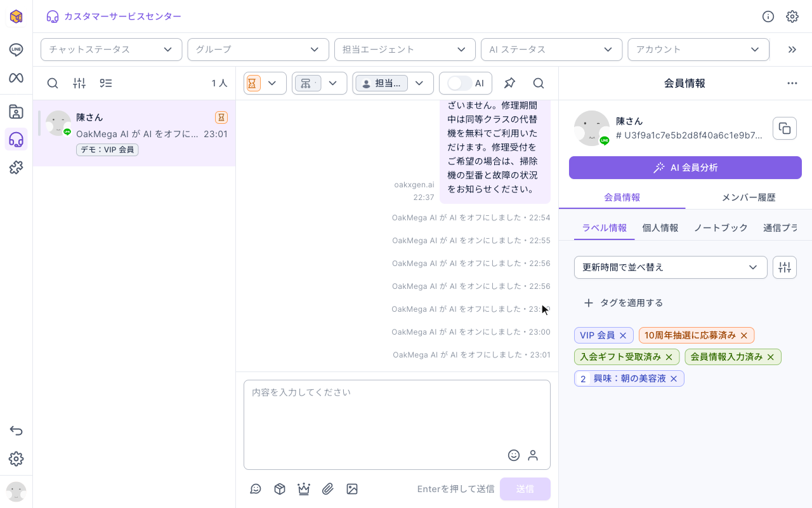Viewport: 812px width, 508px height.
Task: Select the 個人情報 tab
Action: tap(660, 228)
